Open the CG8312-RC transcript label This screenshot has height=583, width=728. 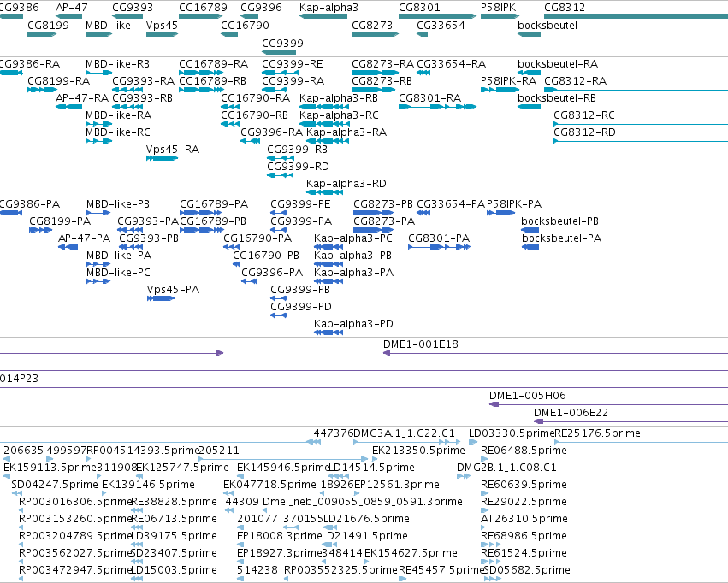584,115
